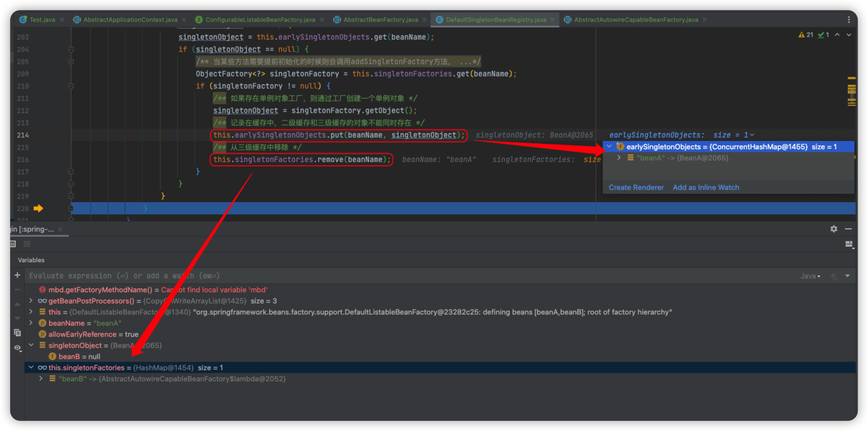The image size is (868, 431).
Task: Open the view options eye icon
Action: 18,348
